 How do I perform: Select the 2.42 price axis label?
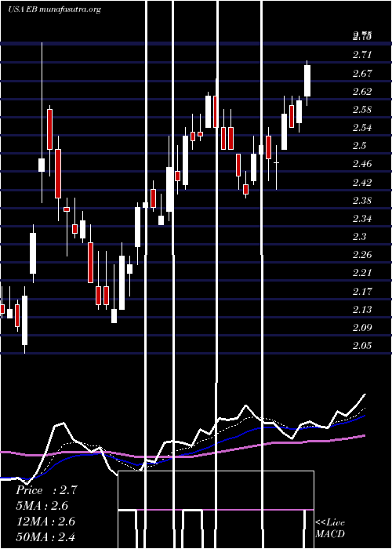(x=362, y=183)
